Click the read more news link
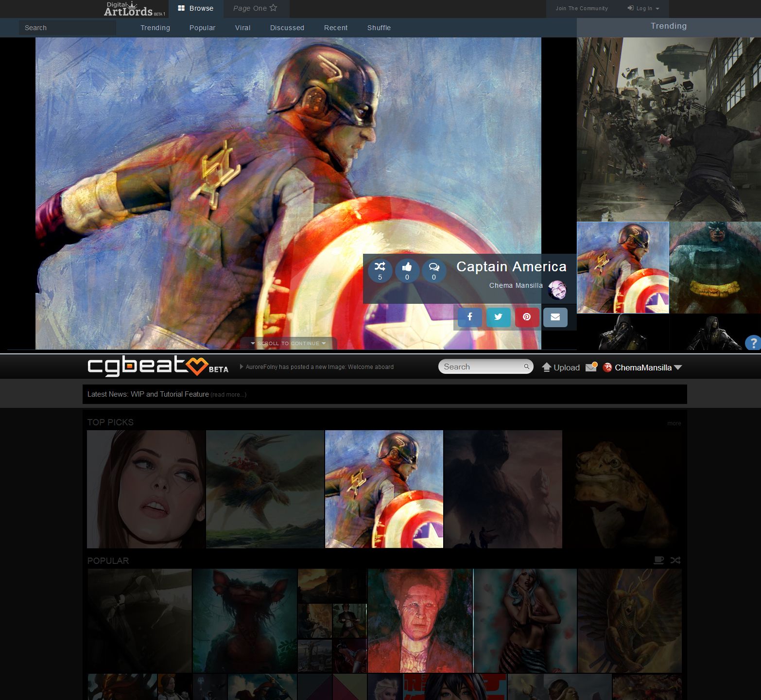 [228, 395]
